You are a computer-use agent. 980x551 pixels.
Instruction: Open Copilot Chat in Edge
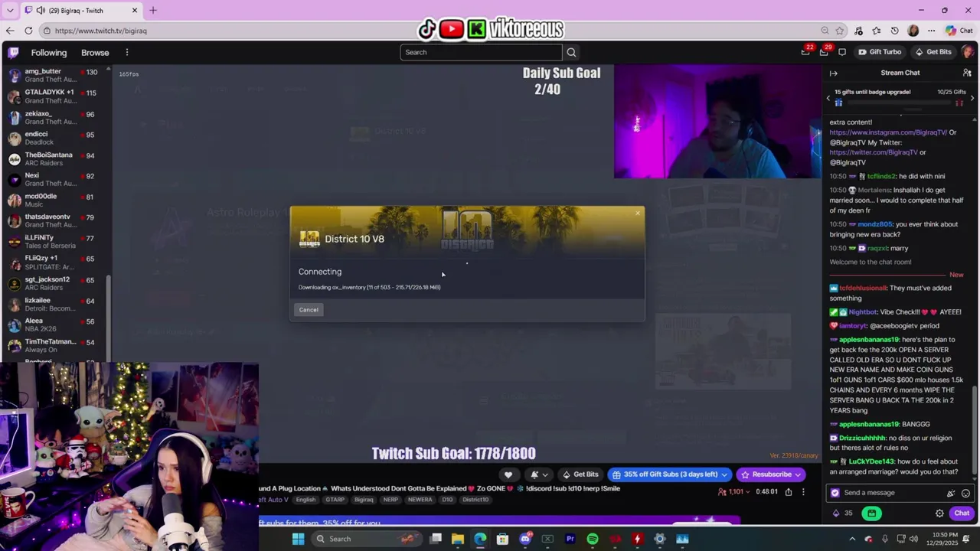[959, 31]
